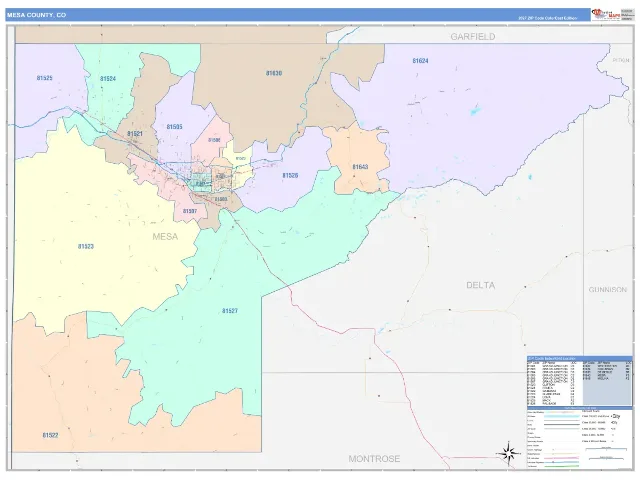Viewport: 640px width, 480px height.
Task: Click the MESA county name label
Action: click(165, 236)
